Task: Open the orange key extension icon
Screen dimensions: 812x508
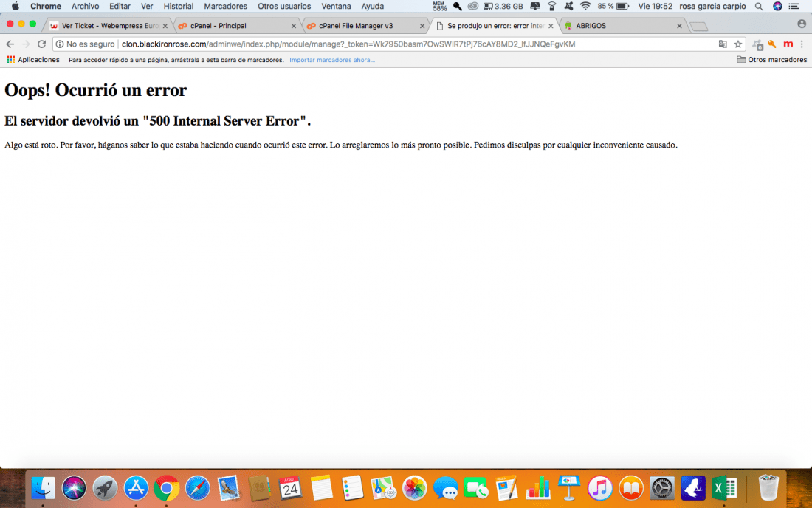Action: pyautogui.click(x=772, y=44)
